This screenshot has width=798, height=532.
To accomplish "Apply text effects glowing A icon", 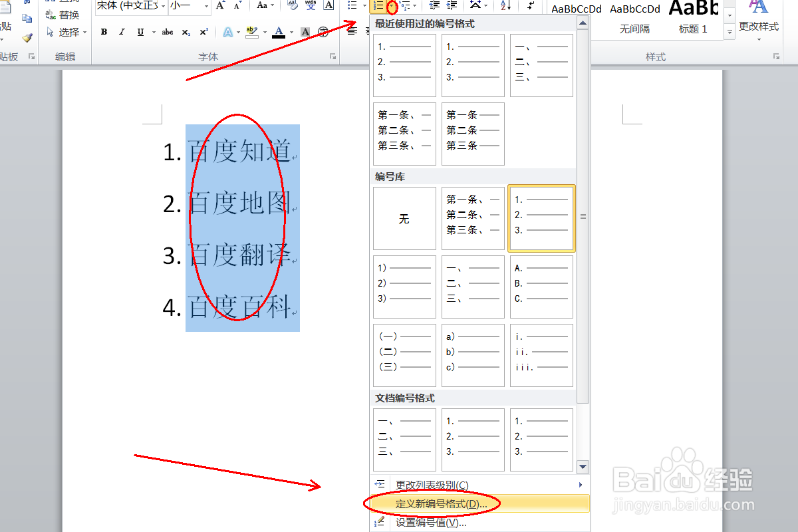I will (228, 32).
